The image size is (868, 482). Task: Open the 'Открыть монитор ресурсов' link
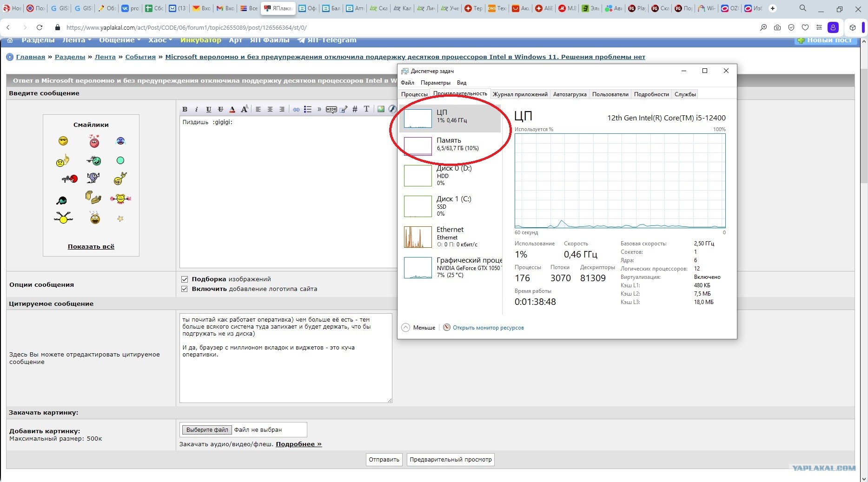click(488, 328)
